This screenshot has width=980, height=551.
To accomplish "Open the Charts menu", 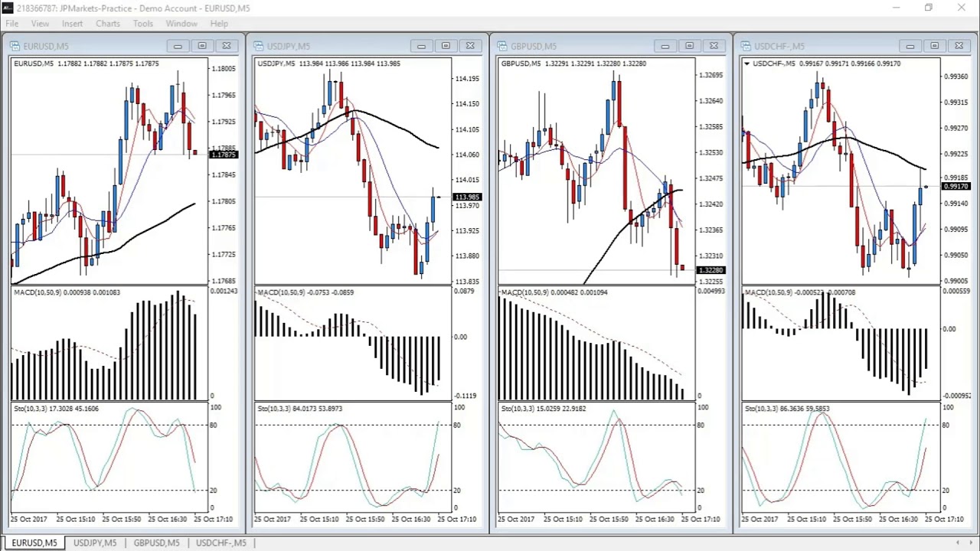I will (108, 24).
